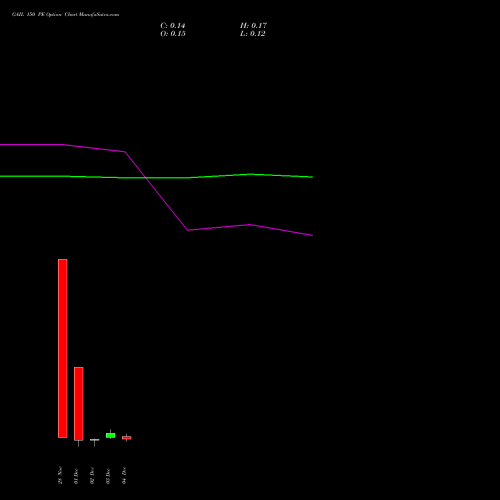500x500 pixels.
Task: Select the close value C: 0.14
Action: click(x=173, y=26)
